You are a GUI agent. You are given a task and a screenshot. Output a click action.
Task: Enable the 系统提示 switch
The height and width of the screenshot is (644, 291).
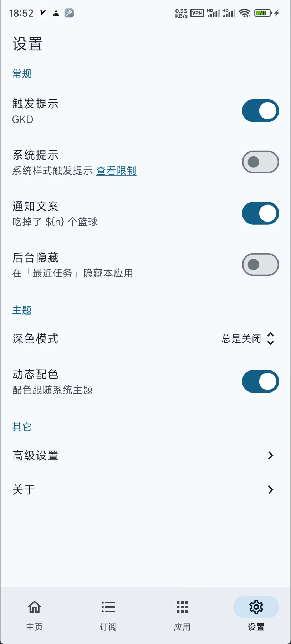tap(260, 162)
